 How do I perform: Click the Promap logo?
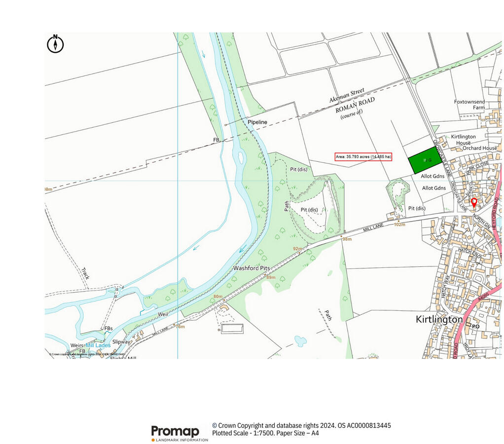180,433
